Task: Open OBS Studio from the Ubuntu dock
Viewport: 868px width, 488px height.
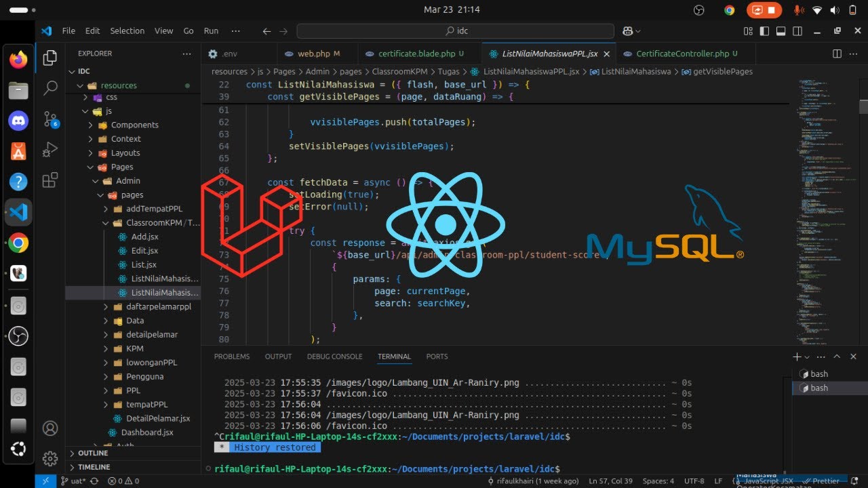Action: (18, 335)
